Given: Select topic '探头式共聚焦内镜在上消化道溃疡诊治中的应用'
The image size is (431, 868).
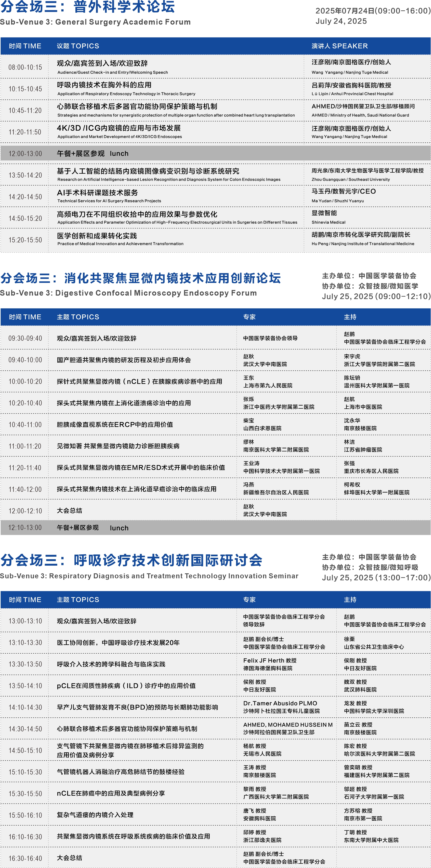Looking at the screenshot, I should tap(124, 403).
